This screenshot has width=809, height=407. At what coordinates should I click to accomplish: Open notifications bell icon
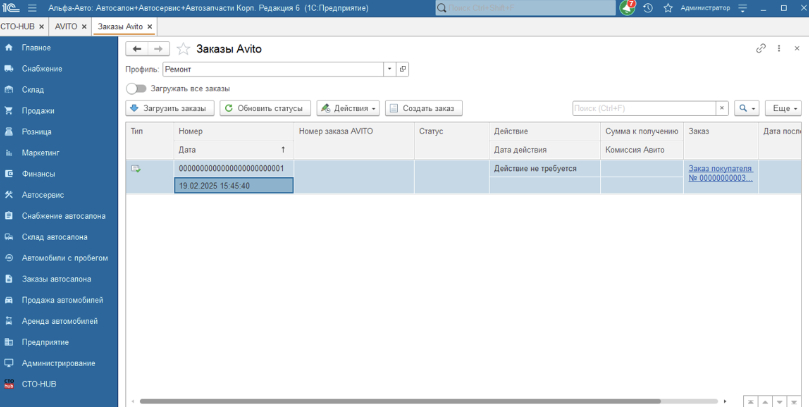627,8
